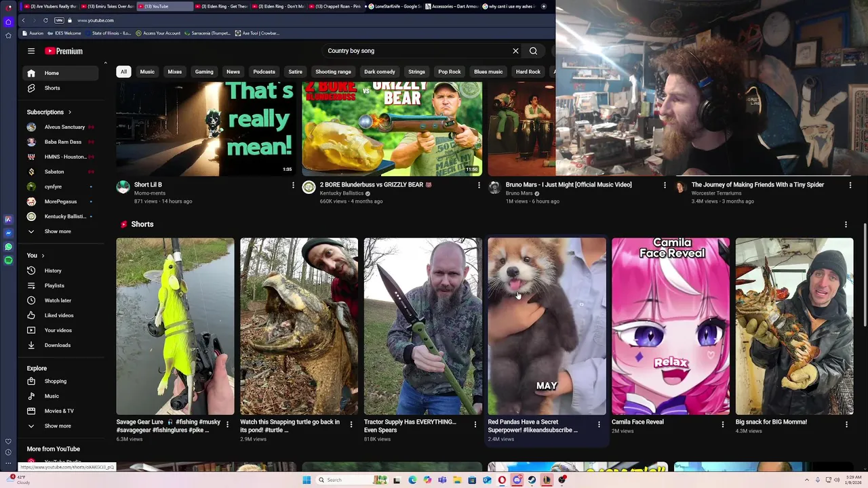Go back using browser back arrow
Image resolution: width=868 pixels, height=488 pixels.
point(22,20)
